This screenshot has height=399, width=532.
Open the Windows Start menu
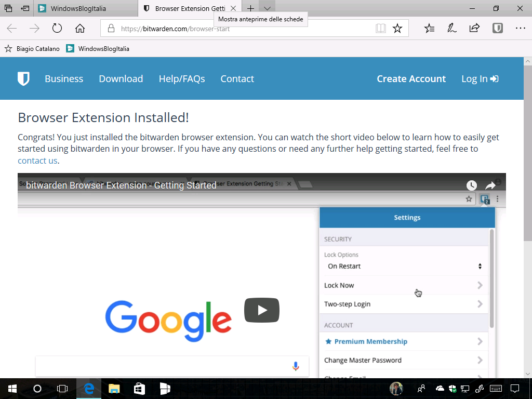click(x=12, y=389)
